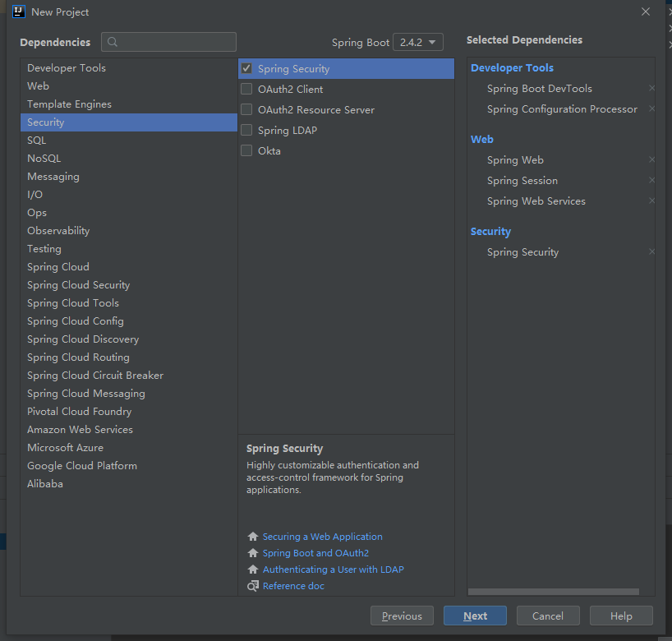
Task: Click home icon beside Spring Boot and OAuth2
Action: pyautogui.click(x=253, y=553)
